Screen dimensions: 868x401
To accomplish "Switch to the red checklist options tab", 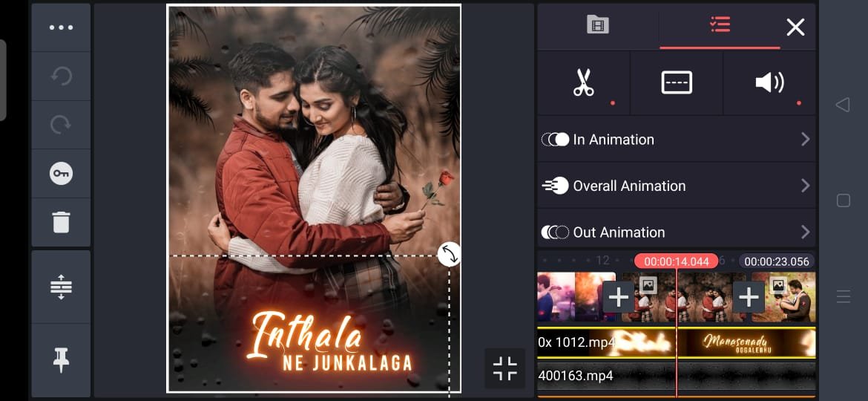I will pyautogui.click(x=720, y=25).
